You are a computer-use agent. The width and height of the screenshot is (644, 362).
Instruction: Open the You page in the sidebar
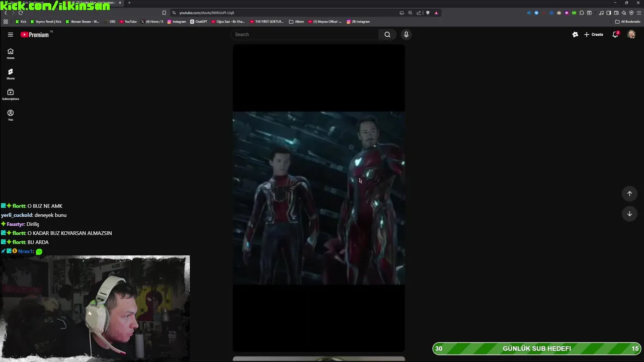(11, 116)
